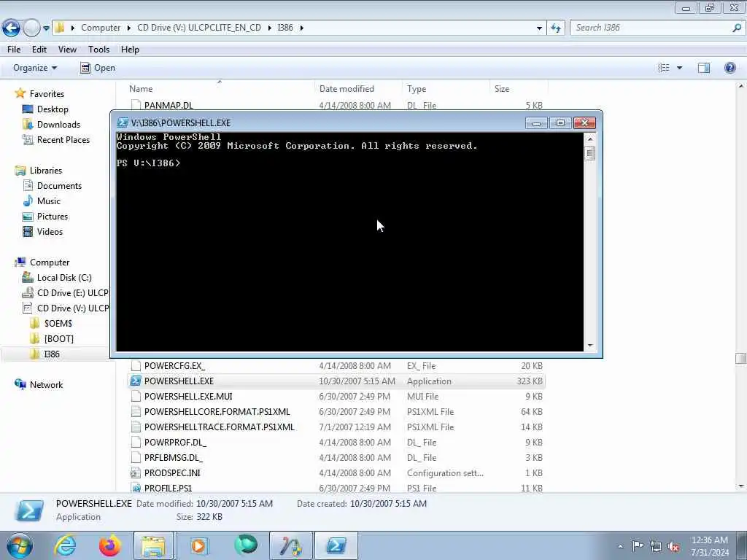Click the search magnifier icon
Viewport: 747px width, 560px height.
coord(737,28)
